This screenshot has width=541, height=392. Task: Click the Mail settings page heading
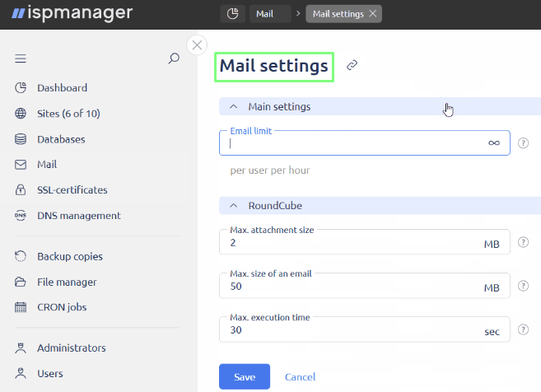coord(274,66)
